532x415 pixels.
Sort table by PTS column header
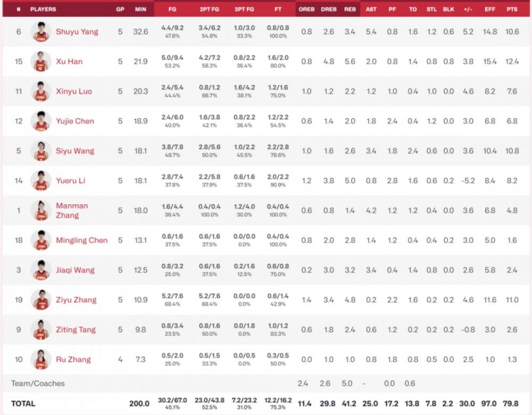coord(512,9)
